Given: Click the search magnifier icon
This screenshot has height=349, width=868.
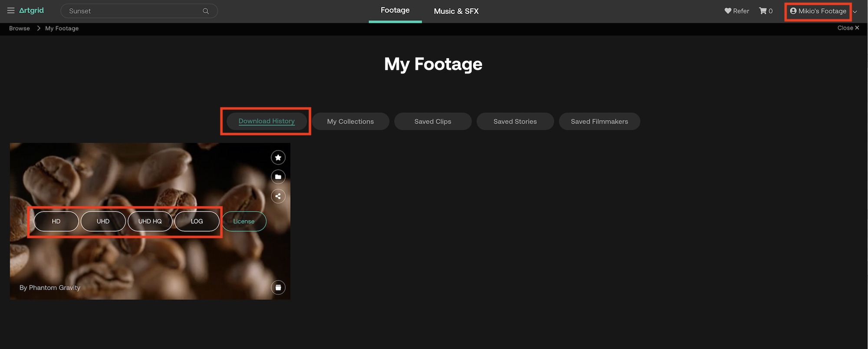Looking at the screenshot, I should [206, 11].
